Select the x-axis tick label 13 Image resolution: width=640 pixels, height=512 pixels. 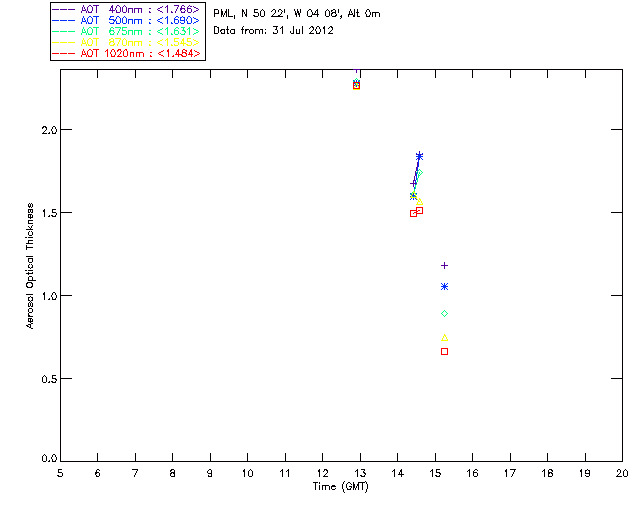pos(360,473)
